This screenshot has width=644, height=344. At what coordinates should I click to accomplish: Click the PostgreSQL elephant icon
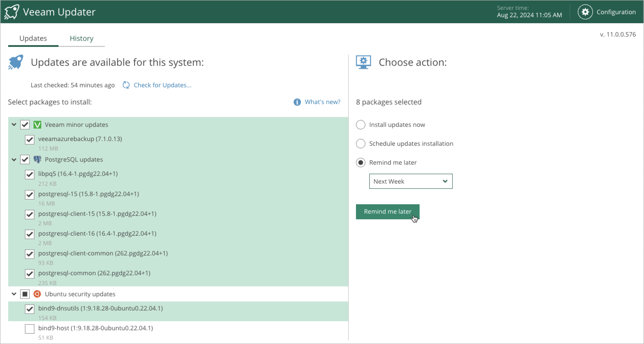[x=37, y=160]
